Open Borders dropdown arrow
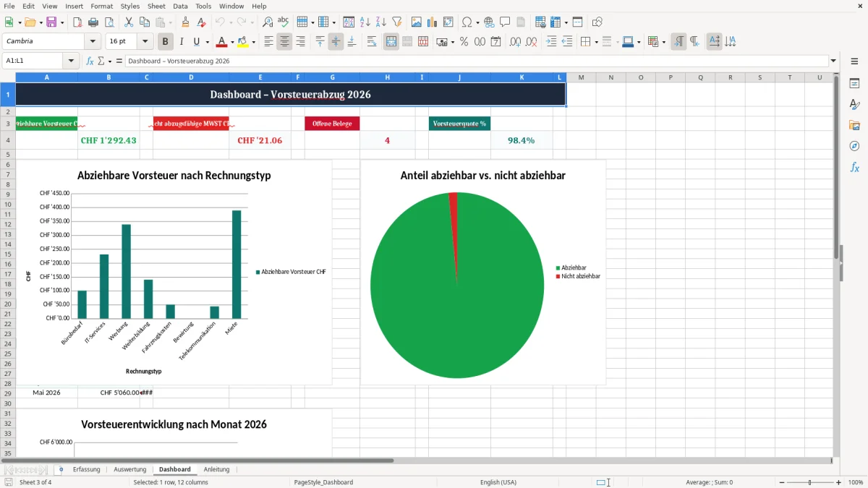This screenshot has width=868, height=488. 596,42
